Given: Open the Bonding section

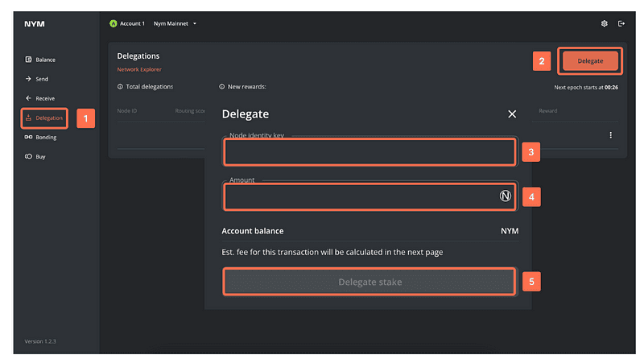Looking at the screenshot, I should click(x=45, y=138).
